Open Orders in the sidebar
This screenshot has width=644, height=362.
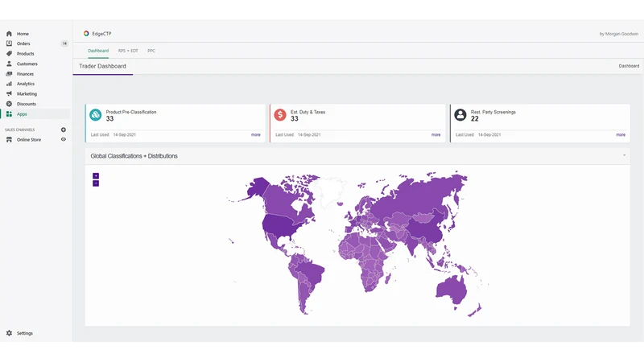point(23,43)
